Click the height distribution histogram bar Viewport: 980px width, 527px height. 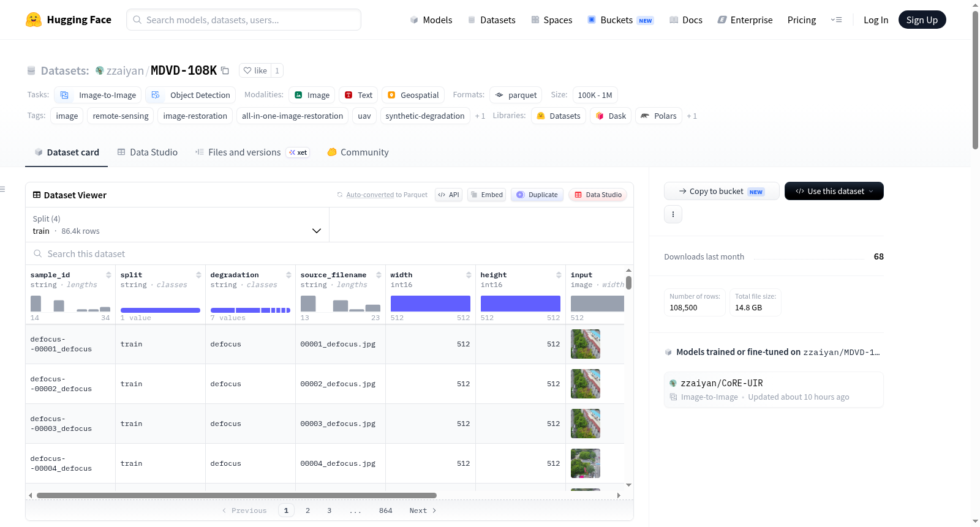[521, 304]
